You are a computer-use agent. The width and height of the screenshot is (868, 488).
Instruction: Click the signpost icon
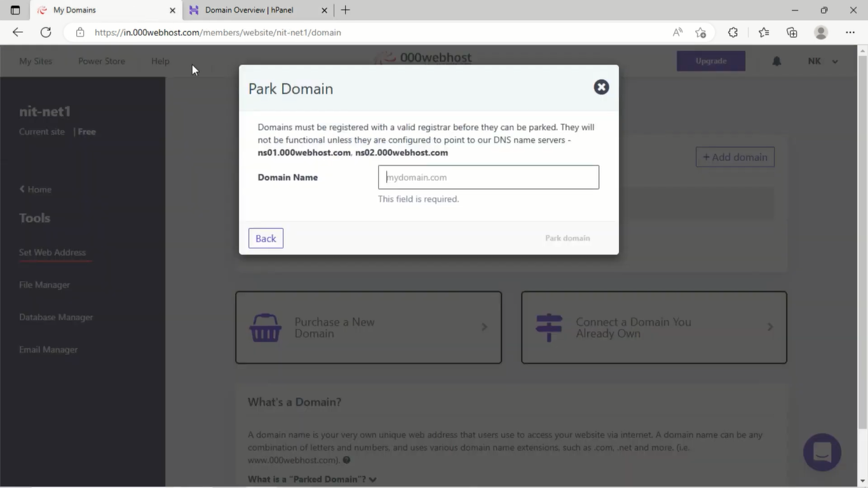549,327
